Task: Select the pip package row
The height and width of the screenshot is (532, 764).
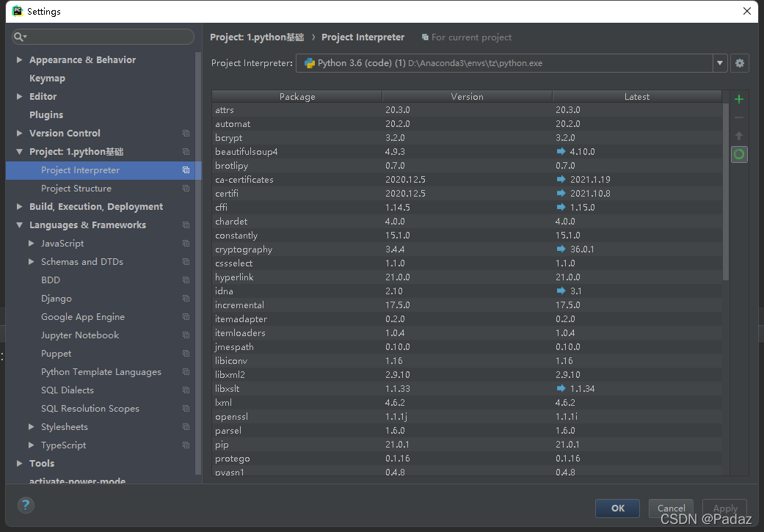Action: pos(468,444)
